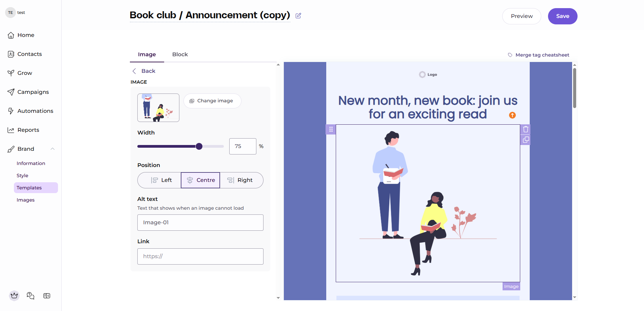Click in the width percentage field
Screen dimensions: 644x311
tap(243, 146)
